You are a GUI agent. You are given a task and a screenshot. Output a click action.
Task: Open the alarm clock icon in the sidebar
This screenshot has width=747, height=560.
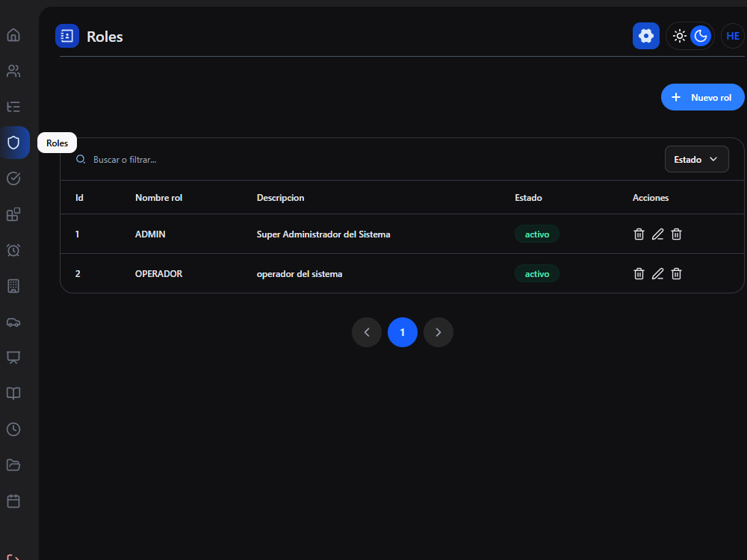[x=13, y=250]
